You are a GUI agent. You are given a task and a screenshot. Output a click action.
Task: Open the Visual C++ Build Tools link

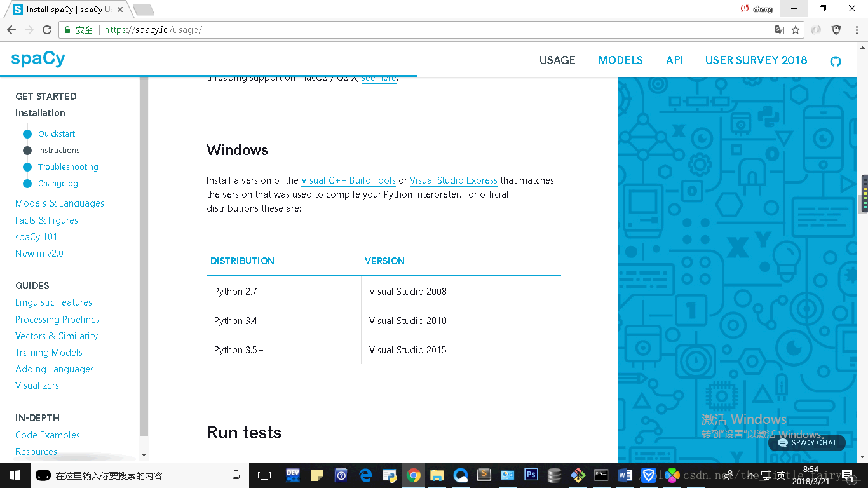coord(348,180)
